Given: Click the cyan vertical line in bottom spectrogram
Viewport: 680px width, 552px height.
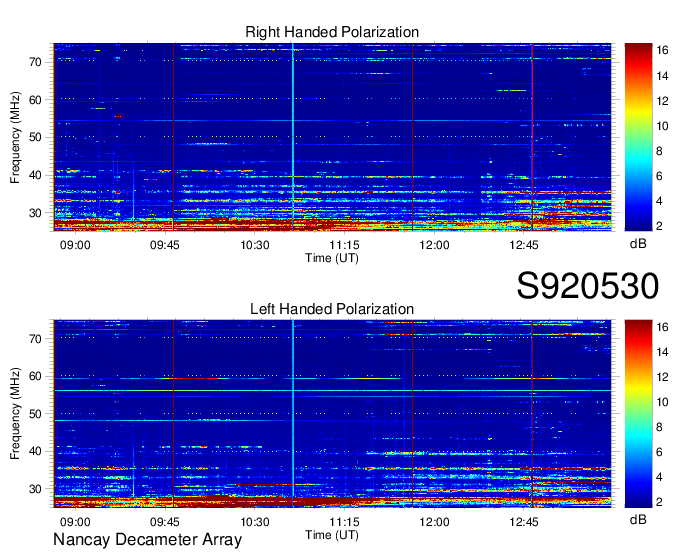Looking at the screenshot, I should tap(293, 414).
